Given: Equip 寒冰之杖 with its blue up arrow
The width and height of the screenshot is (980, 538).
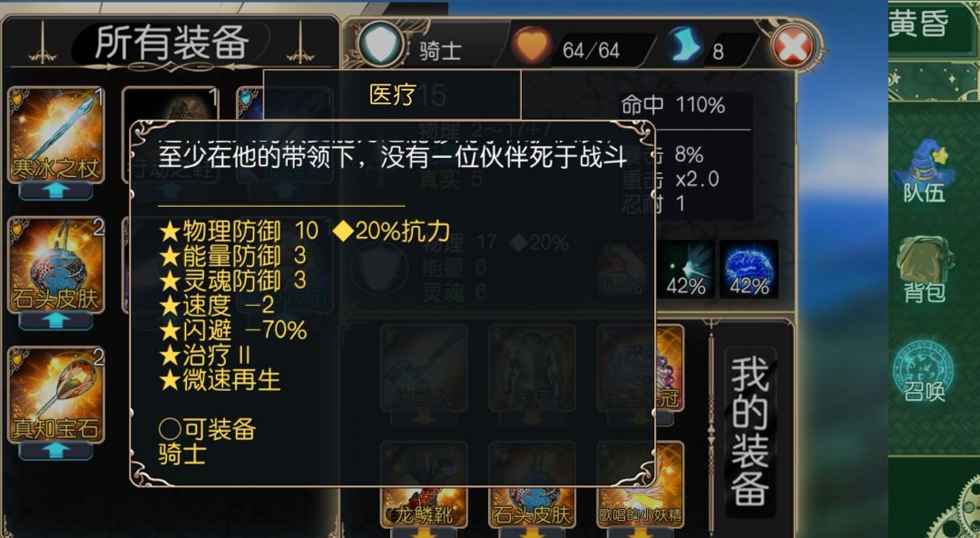Looking at the screenshot, I should pyautogui.click(x=55, y=191).
